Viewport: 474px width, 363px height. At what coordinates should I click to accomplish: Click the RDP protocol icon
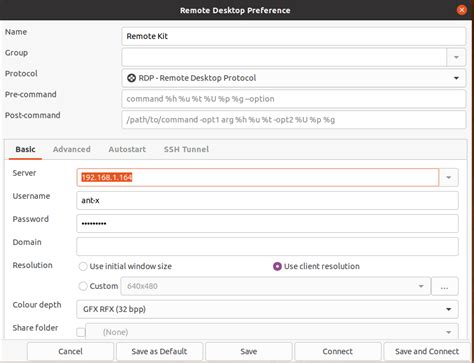pyautogui.click(x=131, y=78)
